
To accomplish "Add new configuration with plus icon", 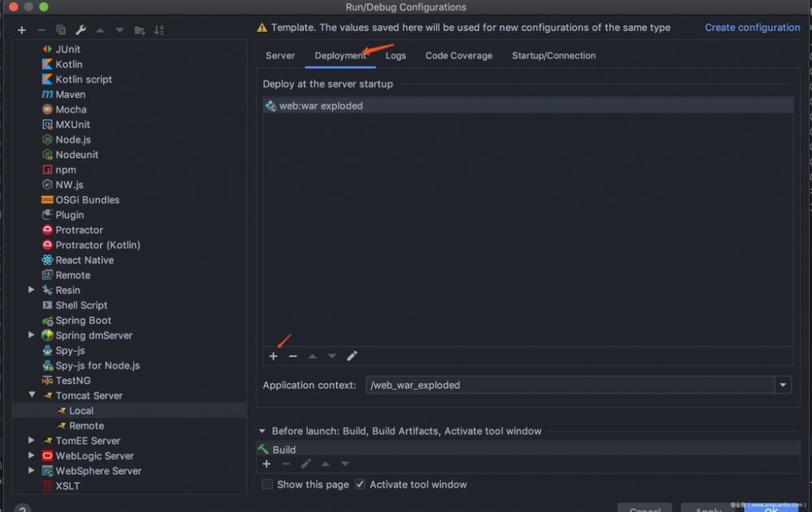I will 21,30.
